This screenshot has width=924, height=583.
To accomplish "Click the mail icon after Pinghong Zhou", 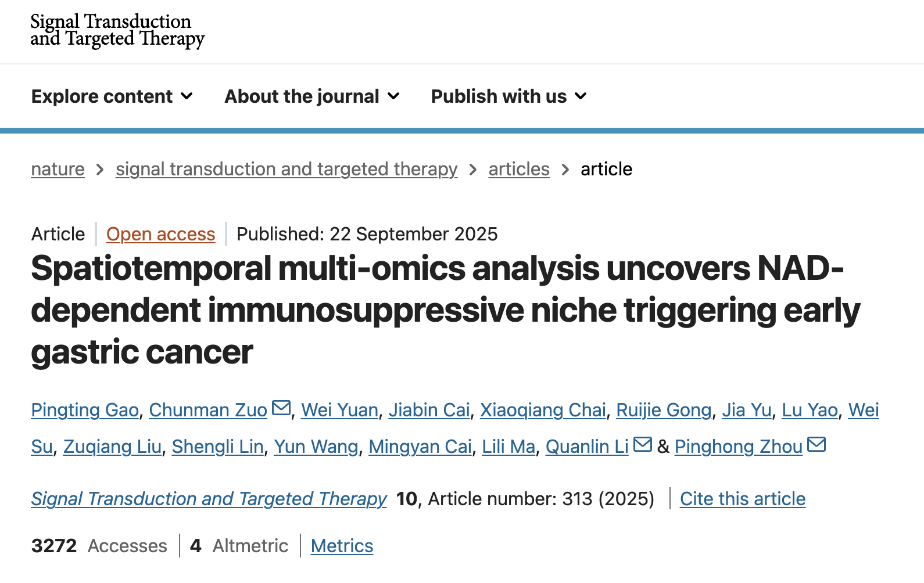I will coord(816,445).
